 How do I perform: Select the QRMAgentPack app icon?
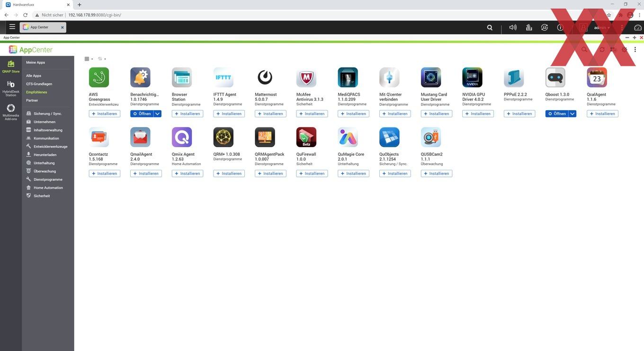(x=265, y=137)
